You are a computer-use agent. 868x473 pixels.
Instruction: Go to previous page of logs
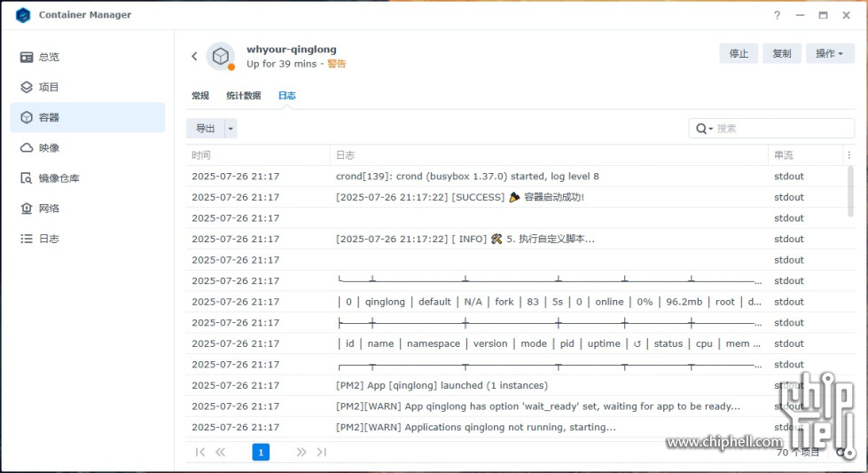220,452
